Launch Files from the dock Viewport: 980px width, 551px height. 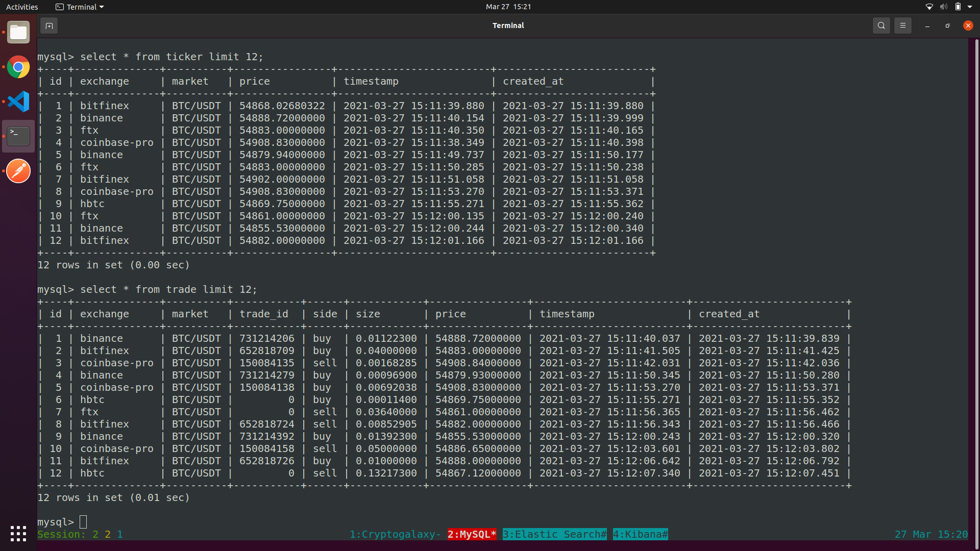18,33
